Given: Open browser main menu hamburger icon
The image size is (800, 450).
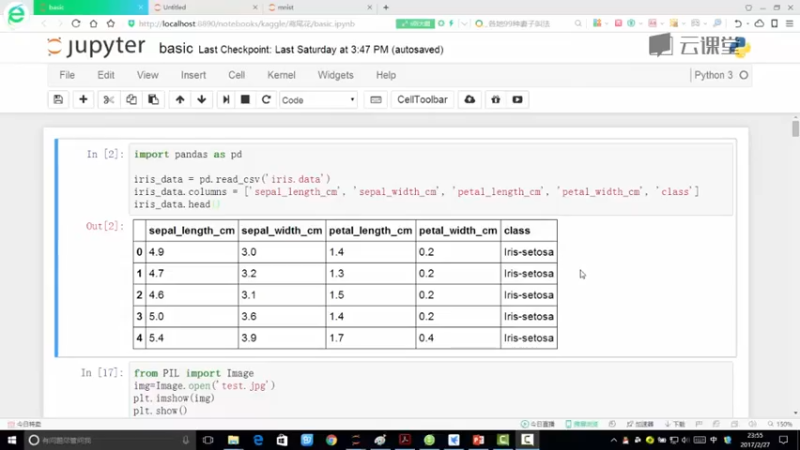Looking at the screenshot, I should [789, 23].
